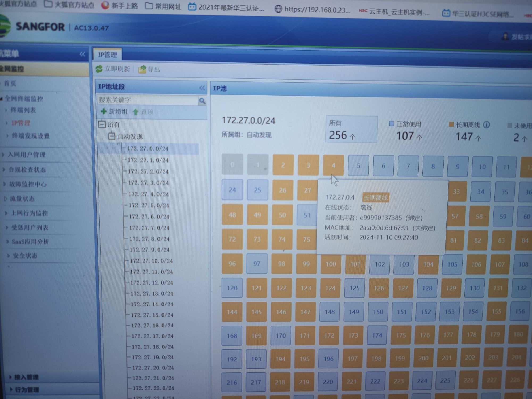The image size is (532, 399).
Task: Click IP pool cell 170
Action: pyautogui.click(x=281, y=335)
